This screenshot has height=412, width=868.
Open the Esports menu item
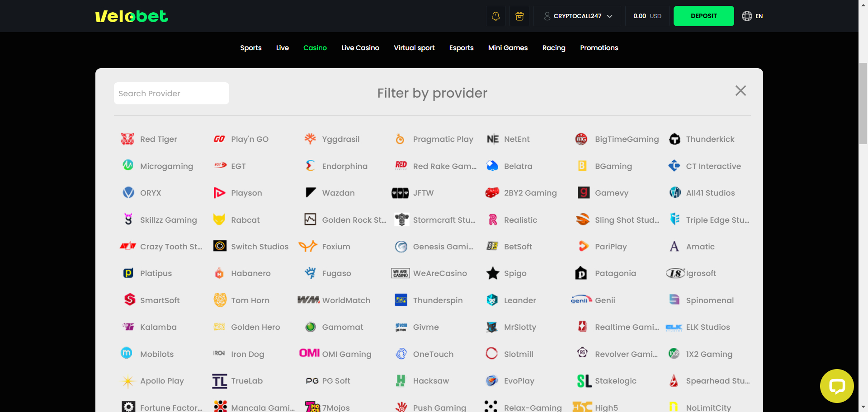tap(462, 48)
